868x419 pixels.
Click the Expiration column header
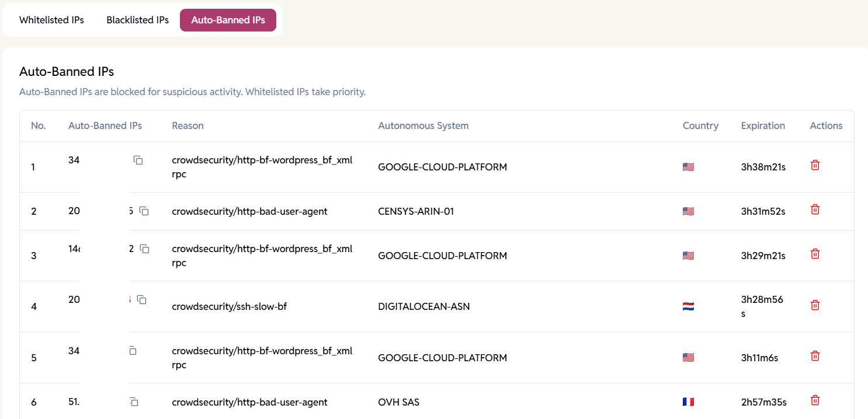763,125
